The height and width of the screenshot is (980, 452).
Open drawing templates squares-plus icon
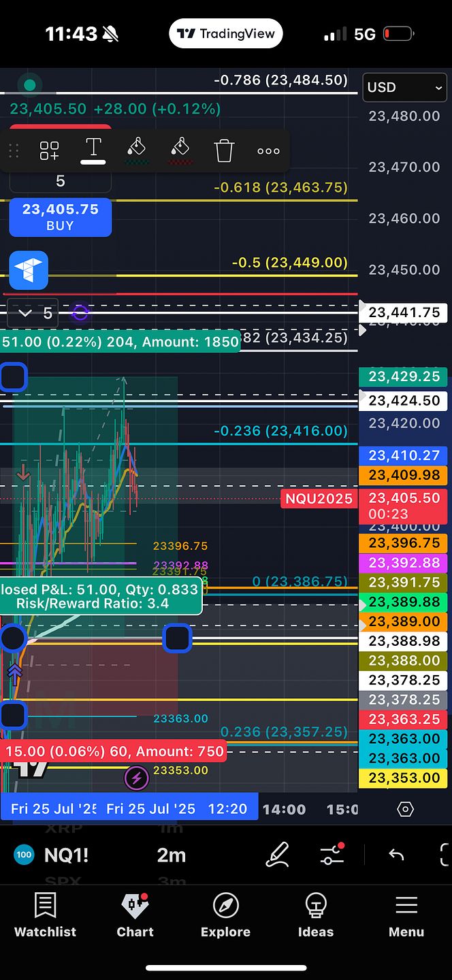pyautogui.click(x=49, y=150)
